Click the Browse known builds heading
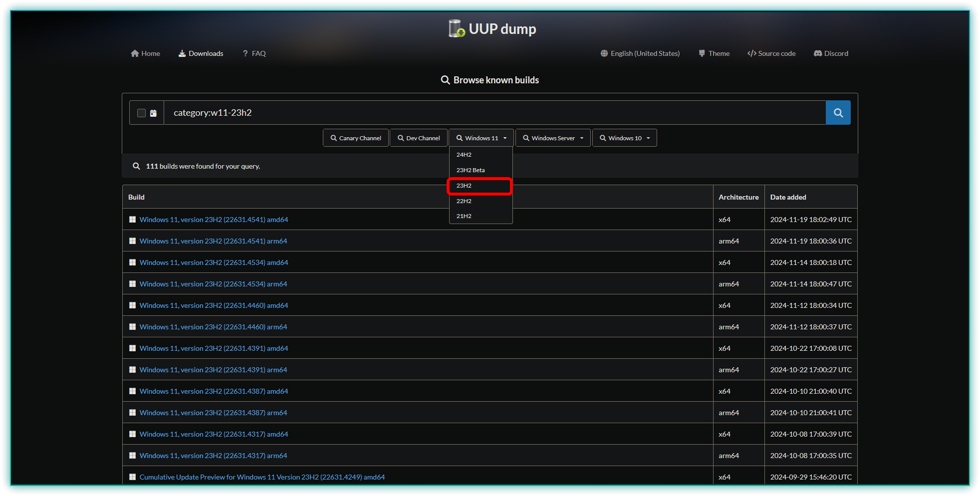Screen dimensions: 980x496 490,80
